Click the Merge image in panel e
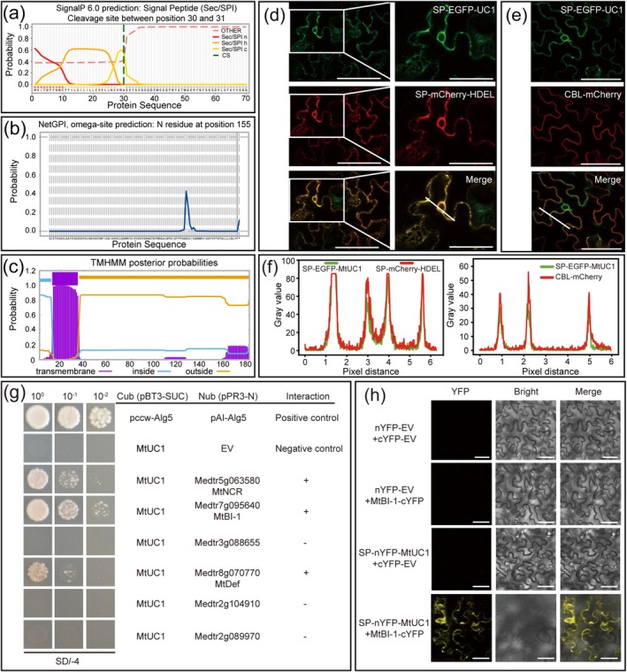627x672 pixels. tap(577, 211)
